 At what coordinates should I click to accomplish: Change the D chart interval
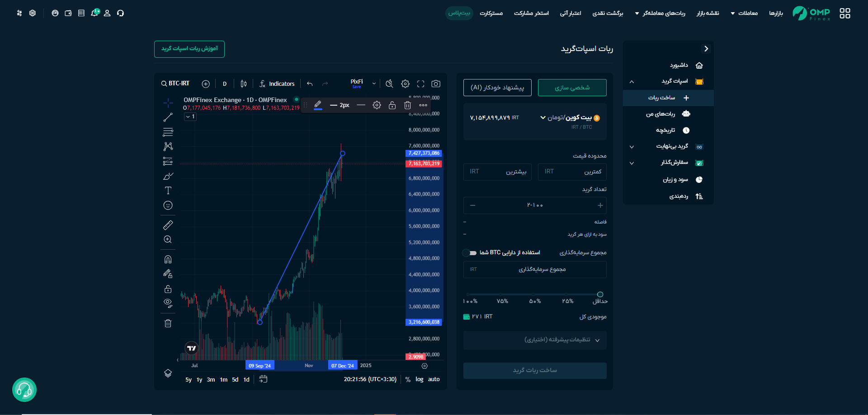225,84
